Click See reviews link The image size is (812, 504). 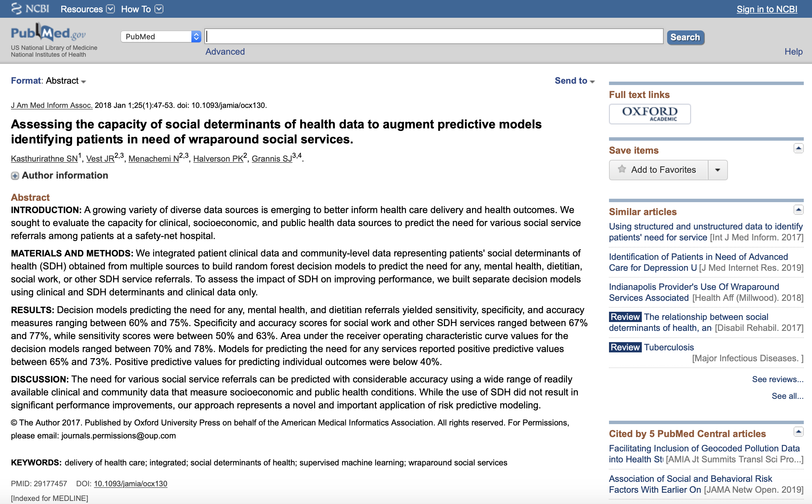(x=777, y=379)
